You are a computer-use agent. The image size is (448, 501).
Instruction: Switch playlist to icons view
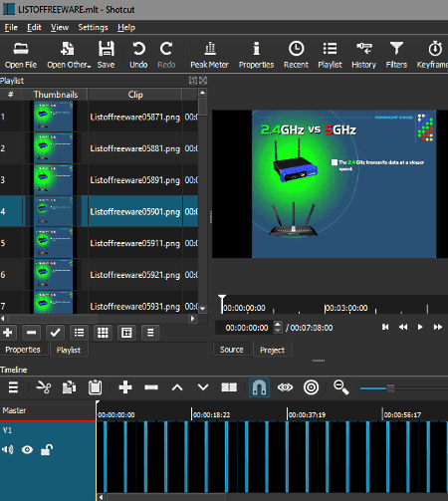point(126,333)
